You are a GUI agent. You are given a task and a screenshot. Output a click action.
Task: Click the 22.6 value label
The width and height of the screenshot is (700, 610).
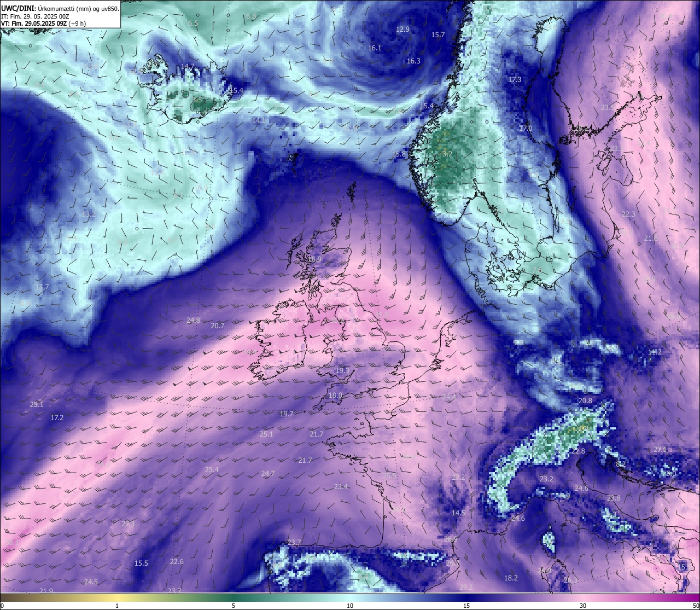[x=177, y=562]
